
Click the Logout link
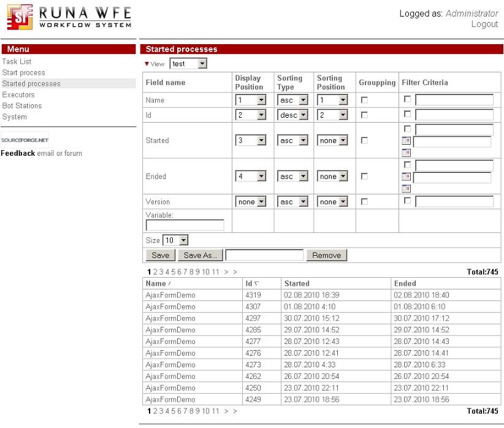(485, 24)
